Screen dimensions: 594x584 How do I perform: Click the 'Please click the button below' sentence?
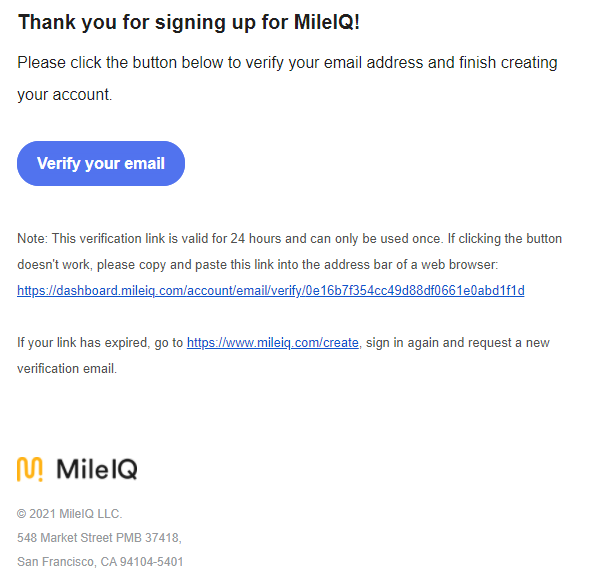coord(288,62)
